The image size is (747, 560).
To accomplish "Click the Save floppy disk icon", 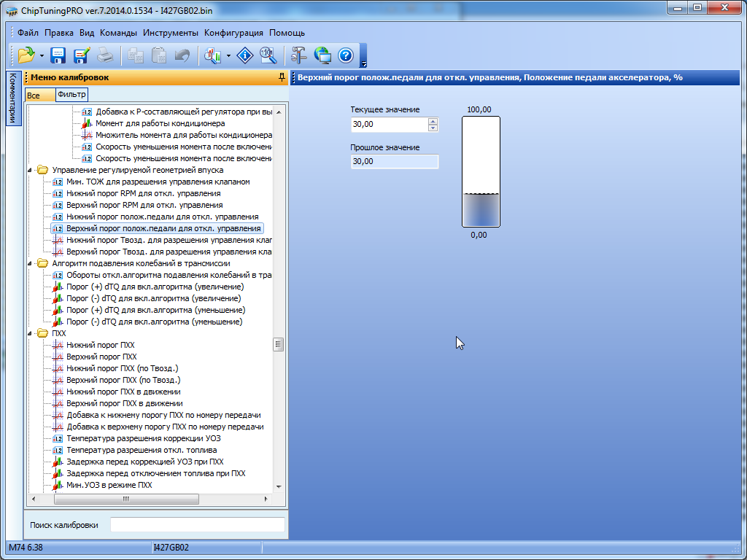I will (58, 55).
